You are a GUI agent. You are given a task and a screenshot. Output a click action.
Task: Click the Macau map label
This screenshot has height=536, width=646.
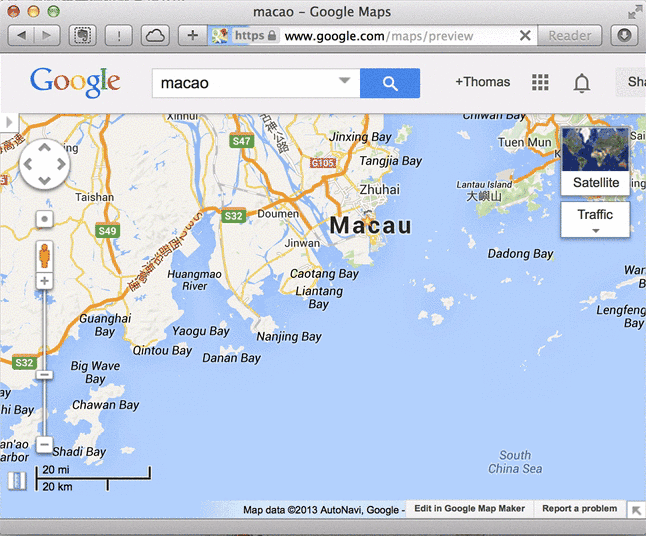pyautogui.click(x=370, y=226)
